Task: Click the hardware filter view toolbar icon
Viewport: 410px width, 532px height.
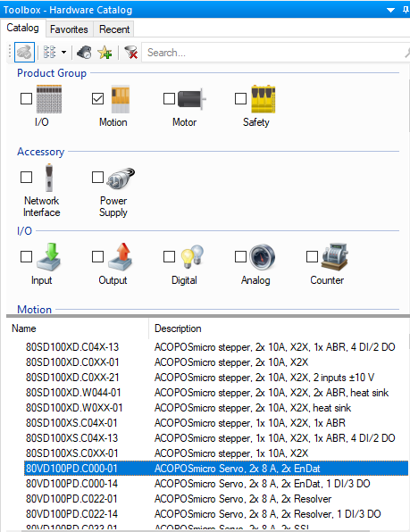Action: (x=24, y=53)
